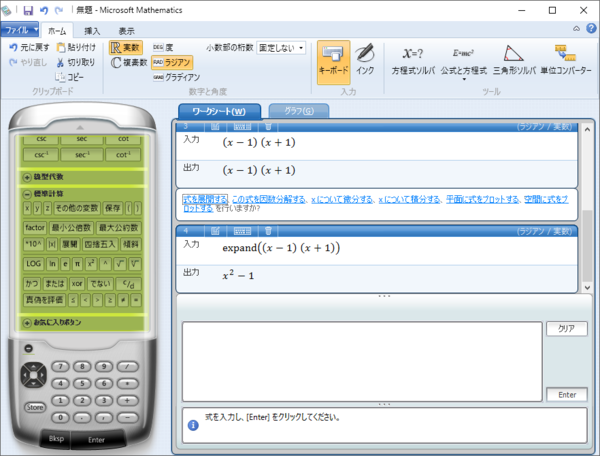Viewport: 600px width, 456px height.
Task: Click the 最小公倍数 calculator key
Action: pyautogui.click(x=71, y=228)
